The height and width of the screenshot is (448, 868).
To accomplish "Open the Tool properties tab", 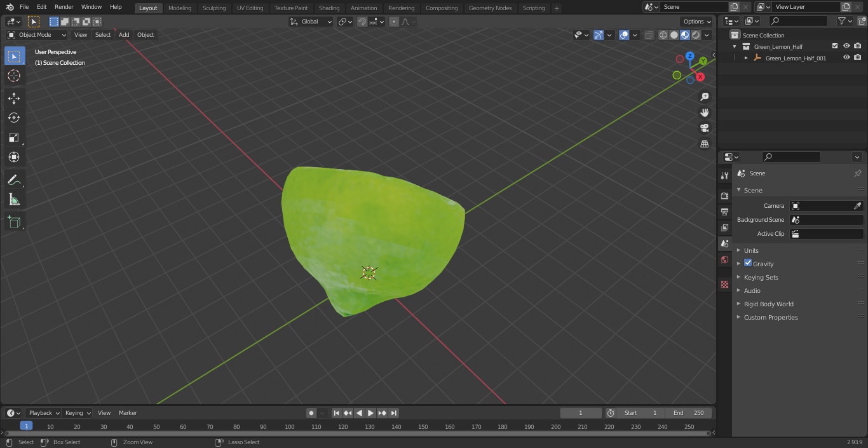I will click(724, 176).
